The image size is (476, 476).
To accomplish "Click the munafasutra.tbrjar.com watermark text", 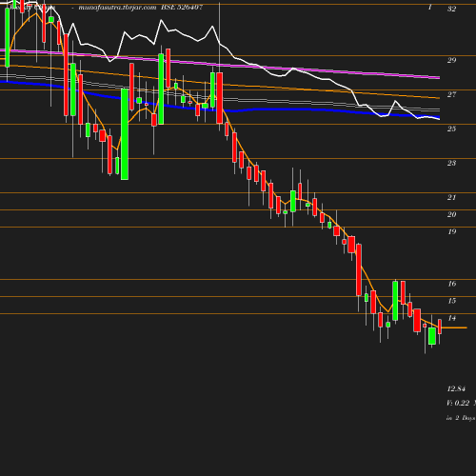I will tap(117, 8).
